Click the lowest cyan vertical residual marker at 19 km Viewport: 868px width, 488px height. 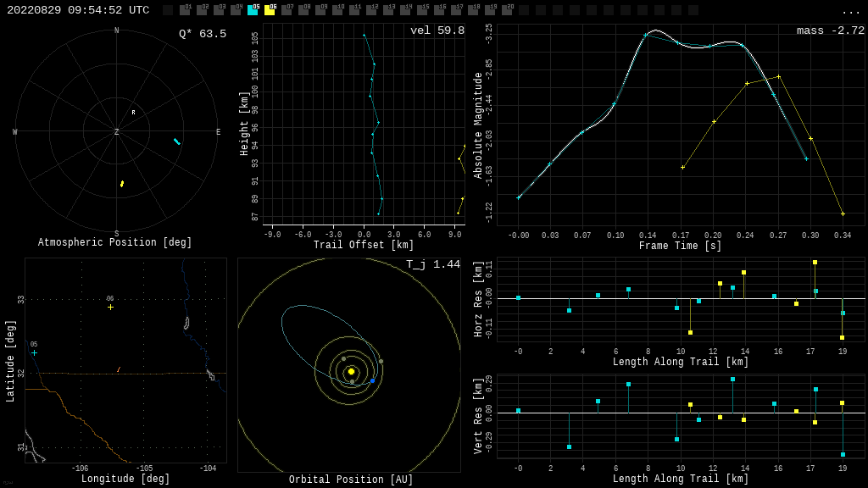click(843, 455)
